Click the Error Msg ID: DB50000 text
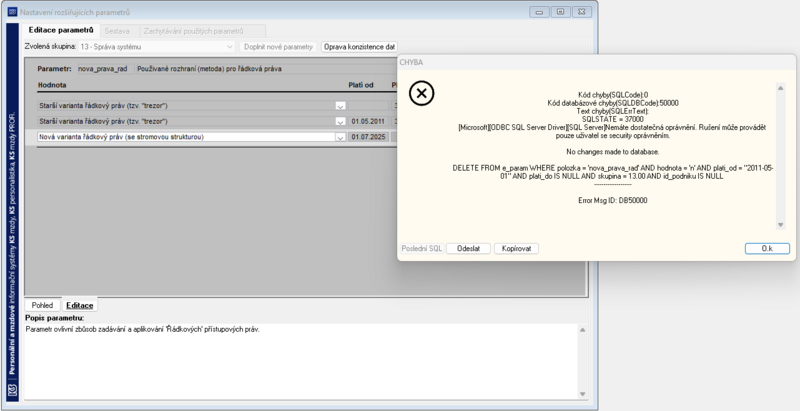 click(x=613, y=200)
